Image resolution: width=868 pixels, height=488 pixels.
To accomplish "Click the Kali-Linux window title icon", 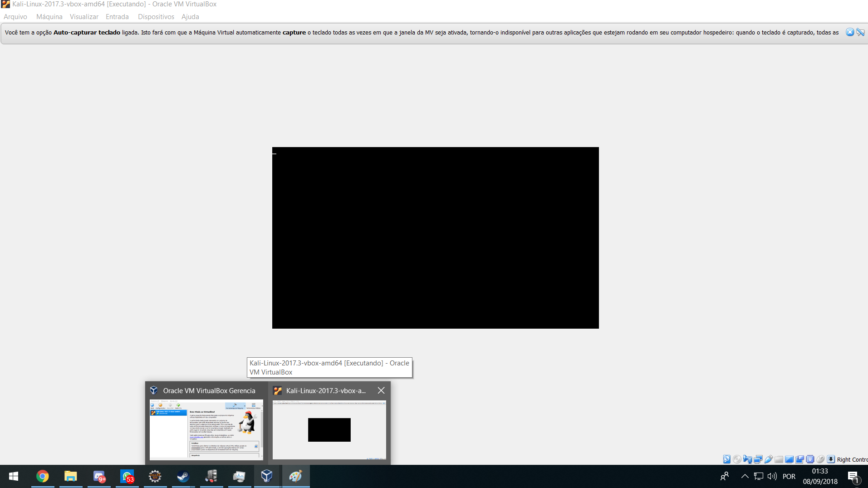I will click(5, 4).
